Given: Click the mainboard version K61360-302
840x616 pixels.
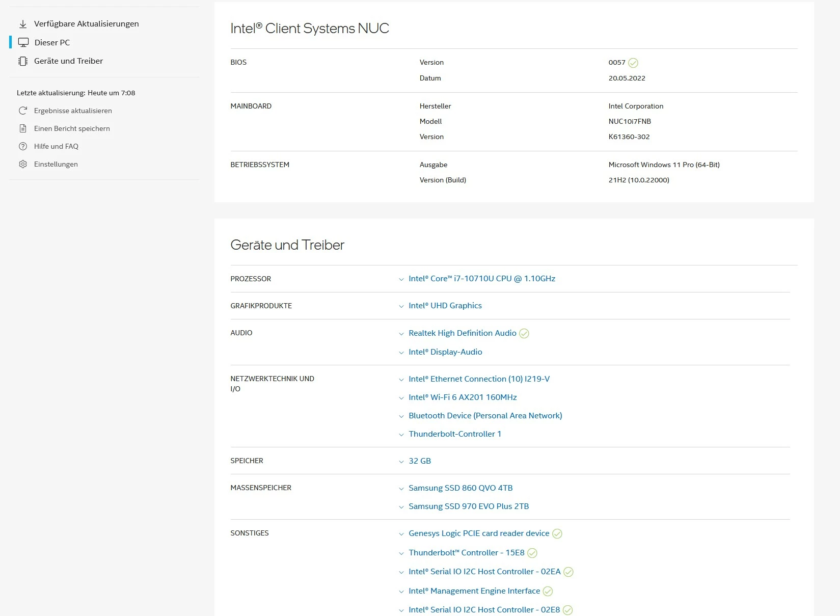Looking at the screenshot, I should point(629,137).
